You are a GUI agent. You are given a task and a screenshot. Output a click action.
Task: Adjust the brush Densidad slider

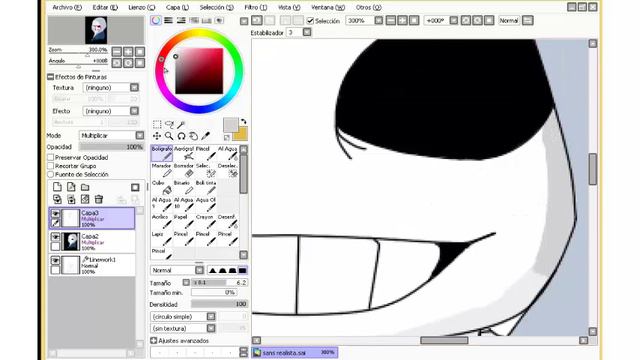[219, 304]
